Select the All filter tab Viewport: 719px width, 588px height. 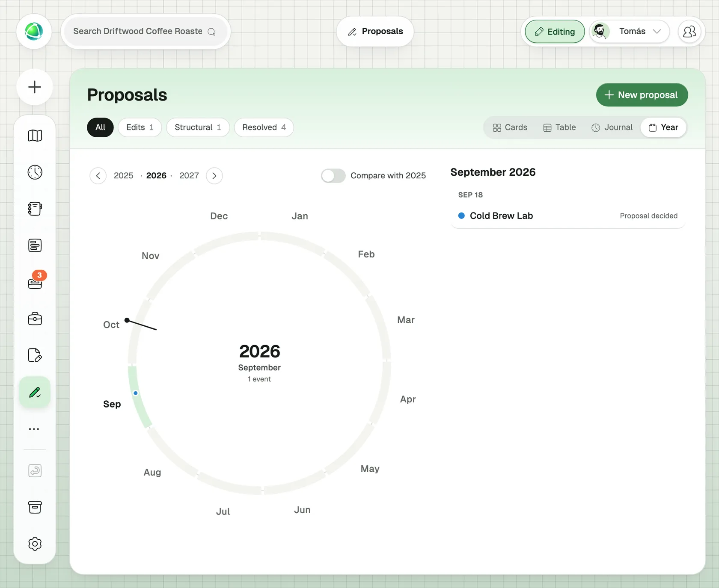[x=100, y=127]
